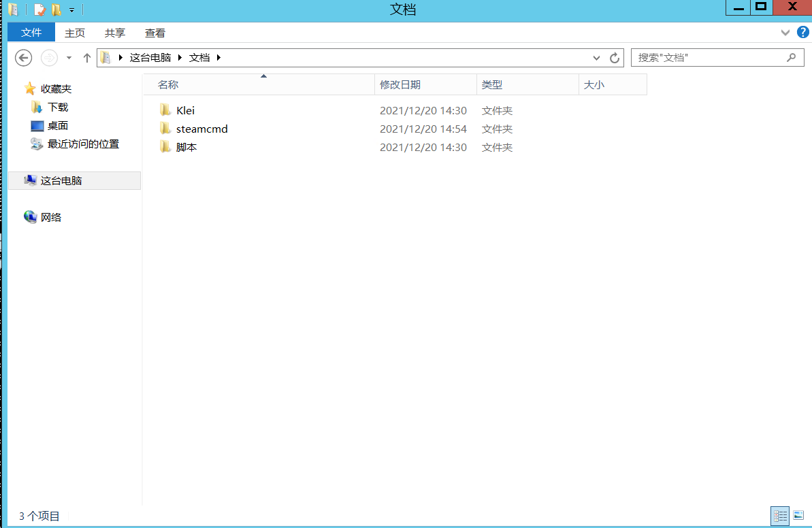Sort by 修改日期 column header
The width and height of the screenshot is (812, 528).
400,84
